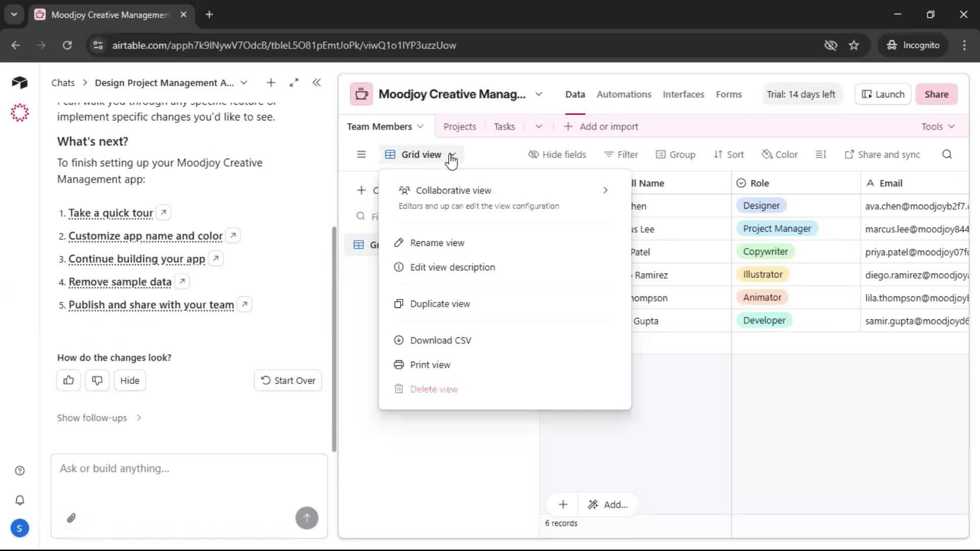Click the Launch button
Image resolution: width=980 pixels, height=551 pixels.
pyautogui.click(x=883, y=94)
